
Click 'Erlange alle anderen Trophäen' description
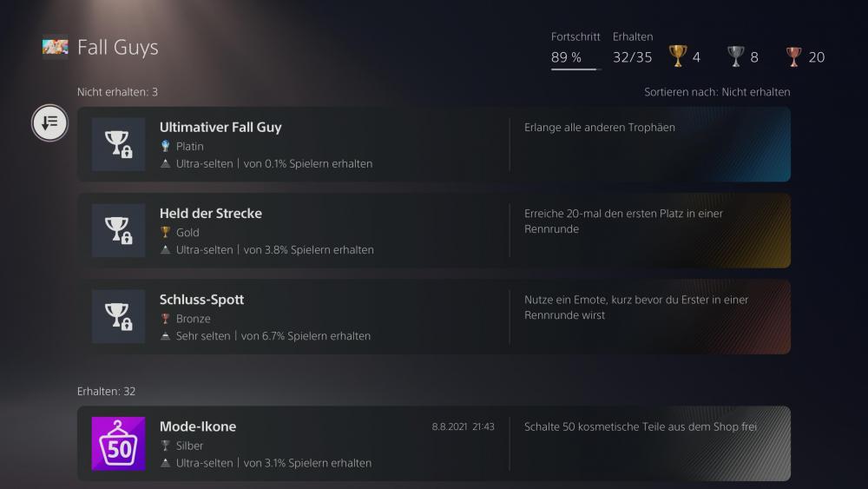(x=599, y=127)
